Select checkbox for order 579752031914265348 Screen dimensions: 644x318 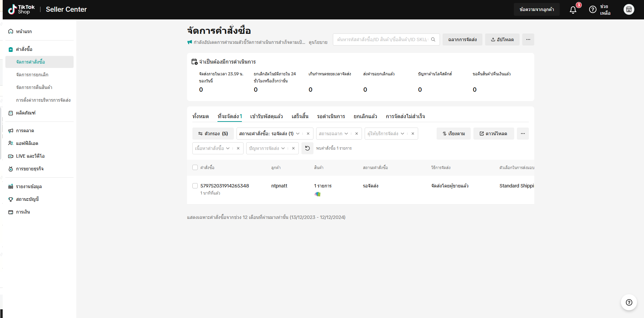[x=195, y=186]
